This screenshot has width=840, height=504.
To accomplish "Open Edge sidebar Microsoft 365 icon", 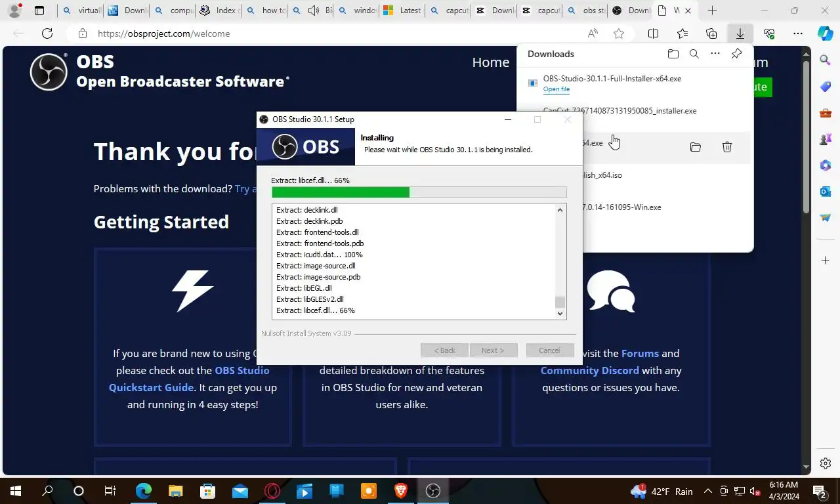I will pos(826,165).
